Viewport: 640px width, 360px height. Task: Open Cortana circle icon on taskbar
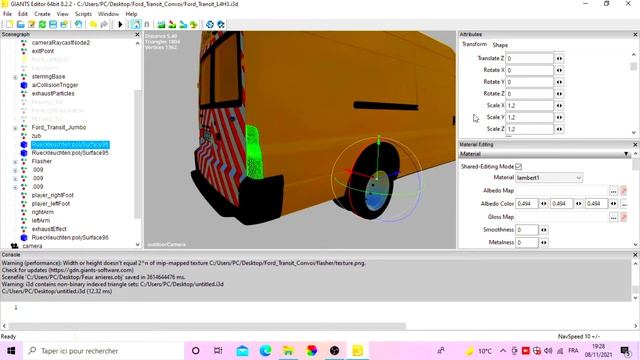point(196,351)
